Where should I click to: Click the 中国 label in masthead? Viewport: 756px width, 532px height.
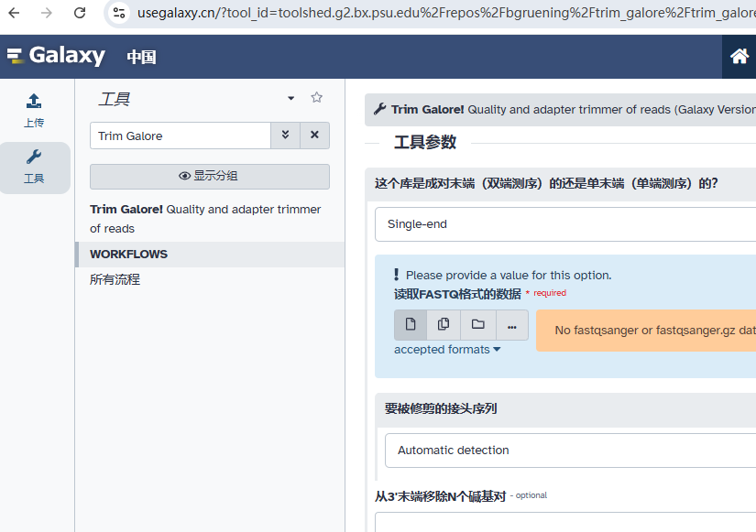click(x=141, y=57)
